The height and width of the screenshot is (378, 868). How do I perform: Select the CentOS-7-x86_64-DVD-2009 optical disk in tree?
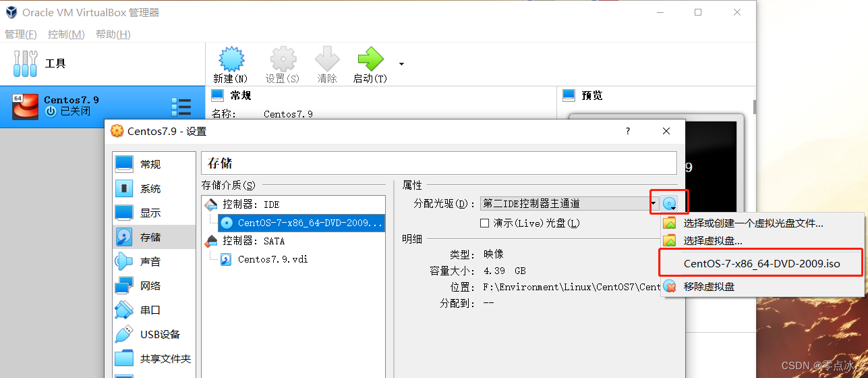[301, 222]
